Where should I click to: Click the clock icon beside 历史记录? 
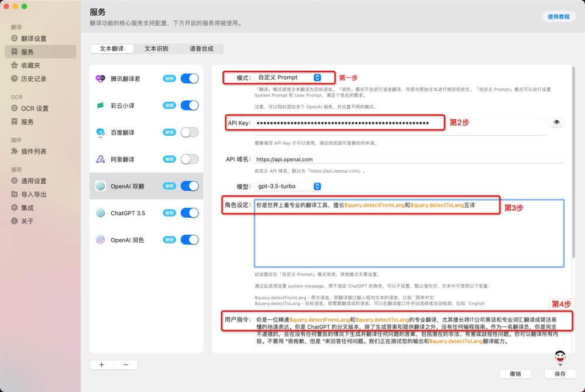pos(14,79)
